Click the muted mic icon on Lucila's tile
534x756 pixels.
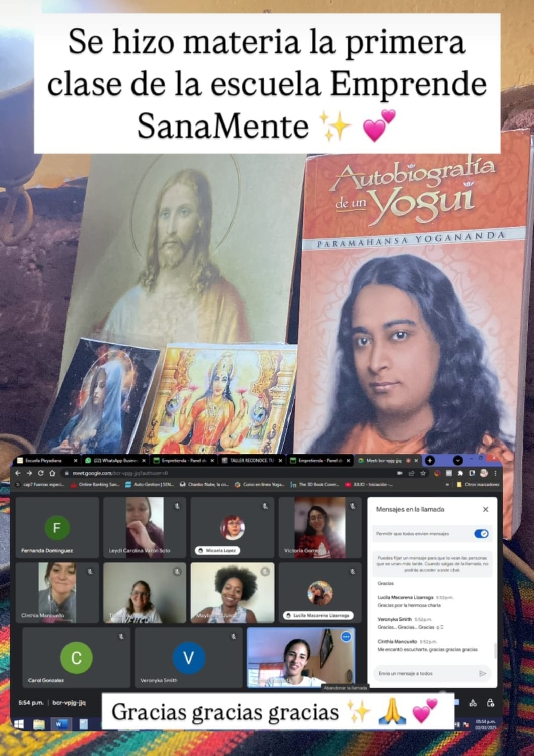(x=353, y=572)
